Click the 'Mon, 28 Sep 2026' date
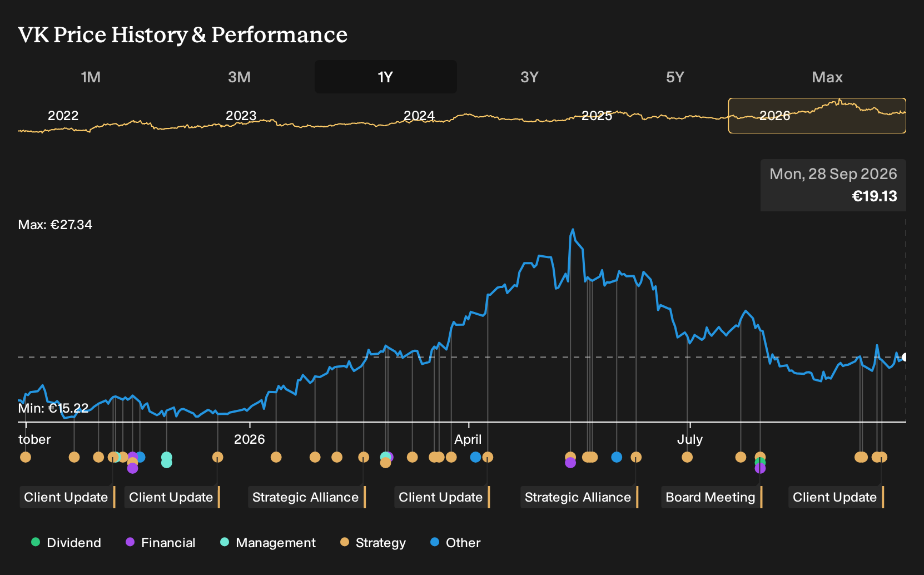The height and width of the screenshot is (575, 924). pos(833,174)
